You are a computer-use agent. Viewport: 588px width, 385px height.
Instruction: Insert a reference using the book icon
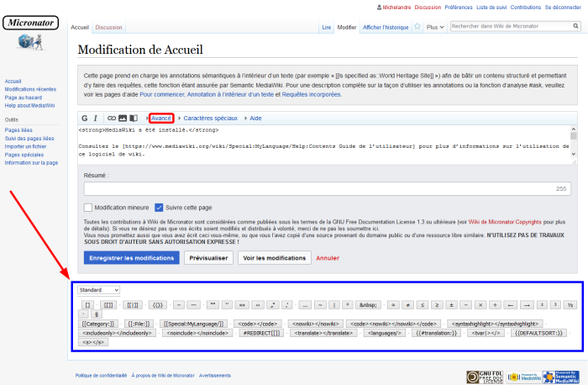click(134, 119)
